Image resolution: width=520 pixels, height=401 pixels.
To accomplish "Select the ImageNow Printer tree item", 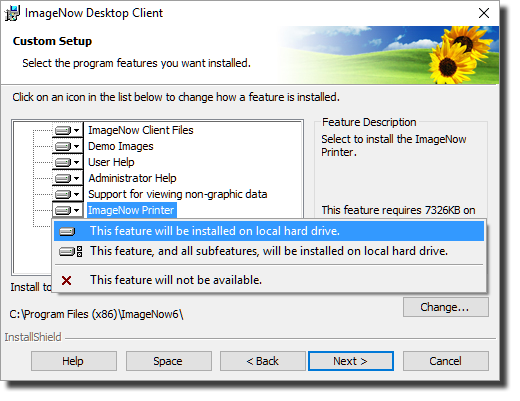I will [131, 210].
